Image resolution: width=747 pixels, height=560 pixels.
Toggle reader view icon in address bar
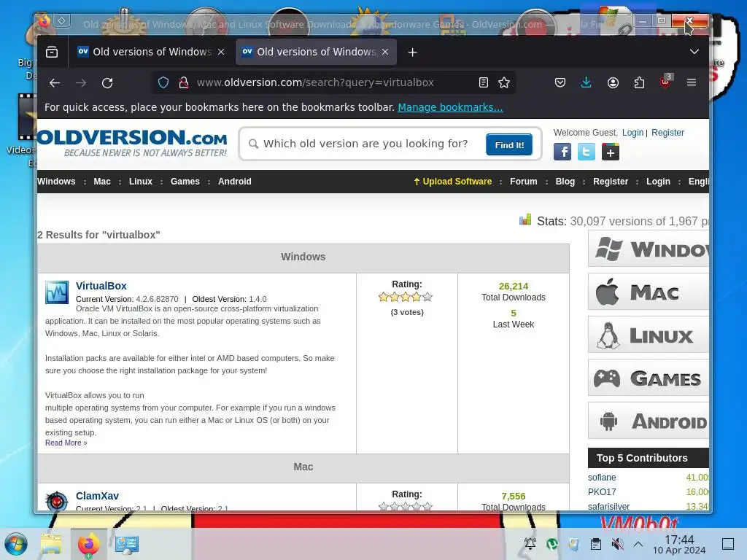coord(484,83)
